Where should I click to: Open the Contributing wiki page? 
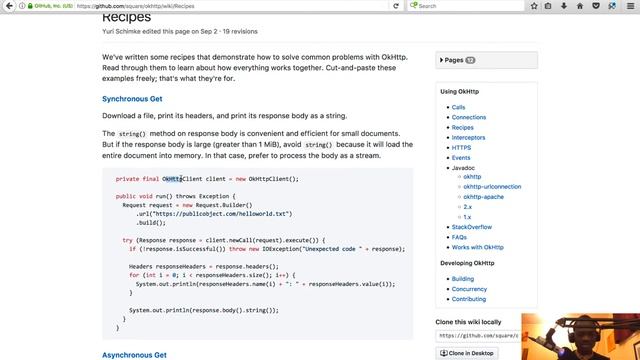pyautogui.click(x=469, y=299)
